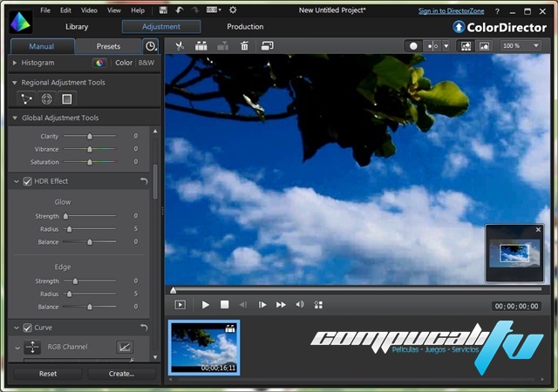This screenshot has height=392, width=558.
Task: Step to the next frame
Action: pos(262,305)
